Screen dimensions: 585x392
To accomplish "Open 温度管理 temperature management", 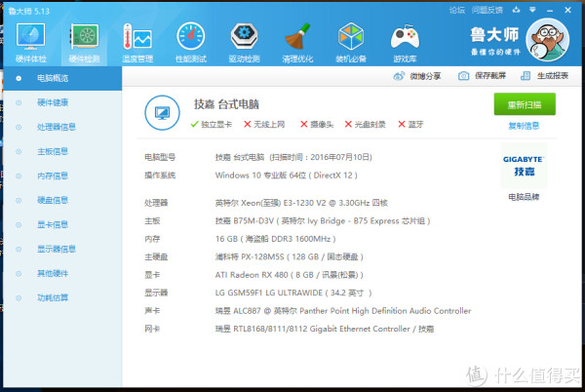I will coord(137,43).
